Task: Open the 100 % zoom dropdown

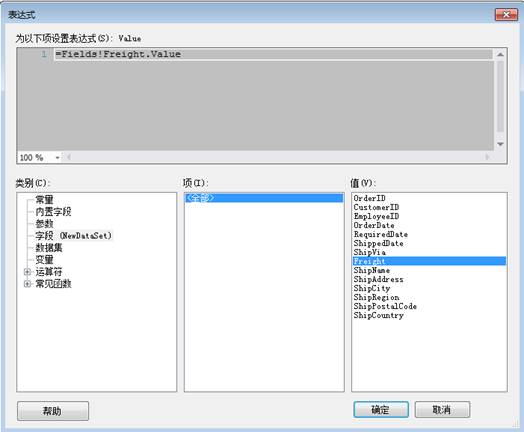Action: tap(57, 157)
